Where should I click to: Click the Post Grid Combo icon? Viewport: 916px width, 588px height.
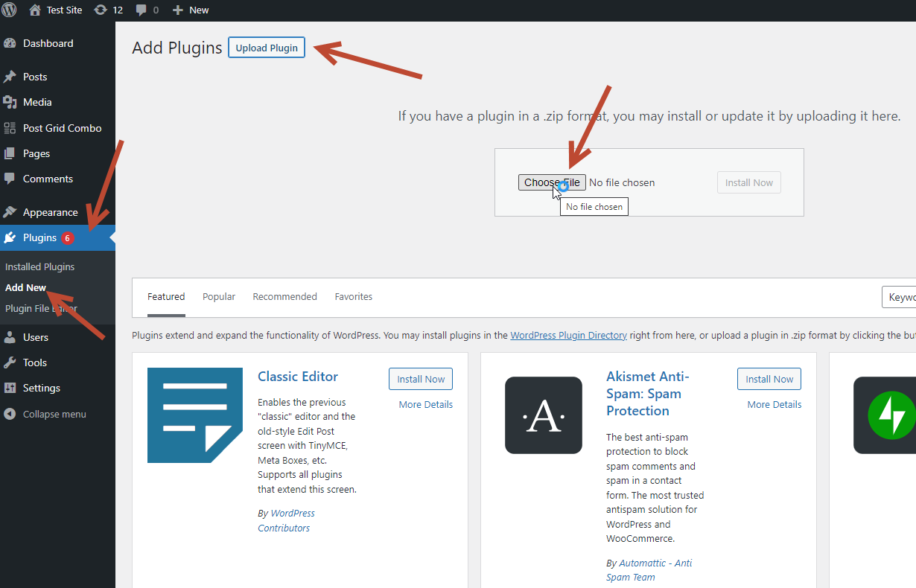pyautogui.click(x=10, y=128)
